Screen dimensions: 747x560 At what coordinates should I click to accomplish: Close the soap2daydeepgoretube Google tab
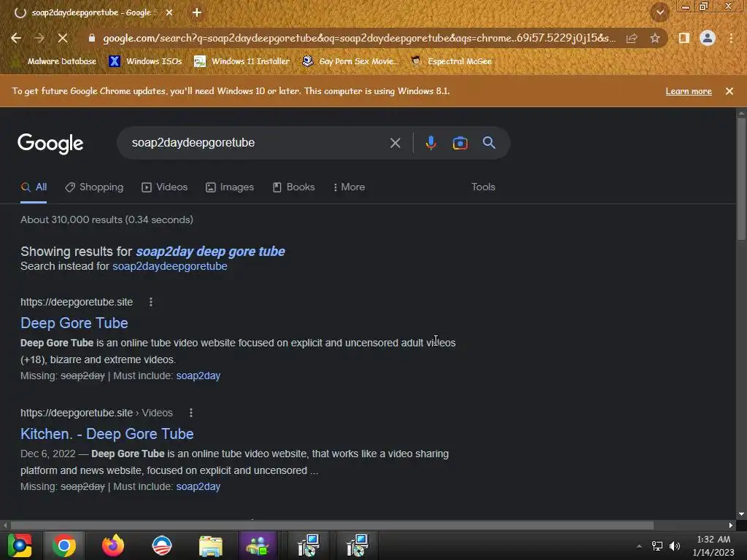click(x=169, y=13)
